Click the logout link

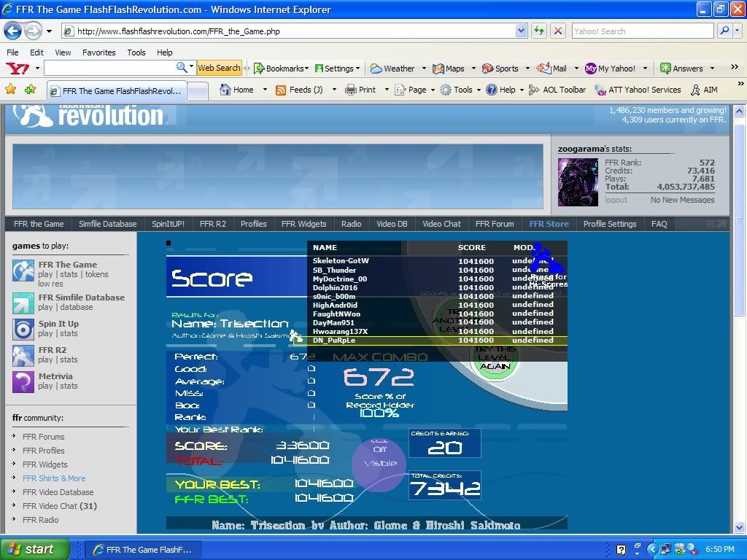pyautogui.click(x=616, y=200)
